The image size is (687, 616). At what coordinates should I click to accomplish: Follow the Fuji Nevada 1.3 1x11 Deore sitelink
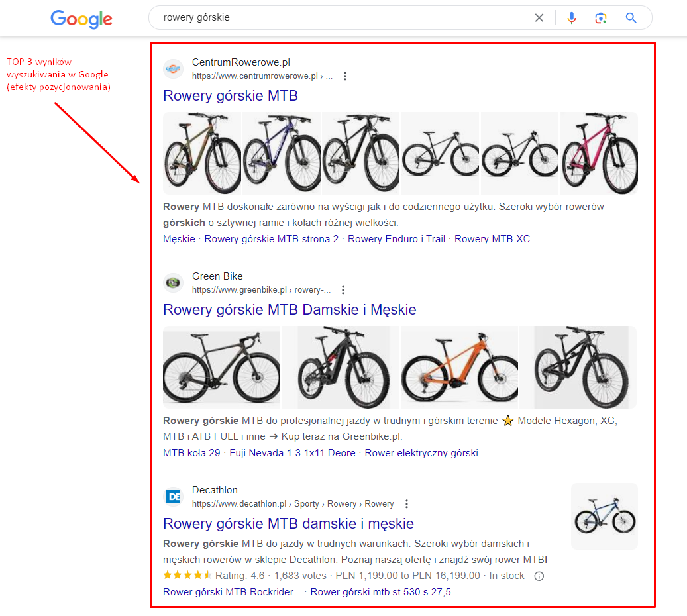[x=292, y=453]
